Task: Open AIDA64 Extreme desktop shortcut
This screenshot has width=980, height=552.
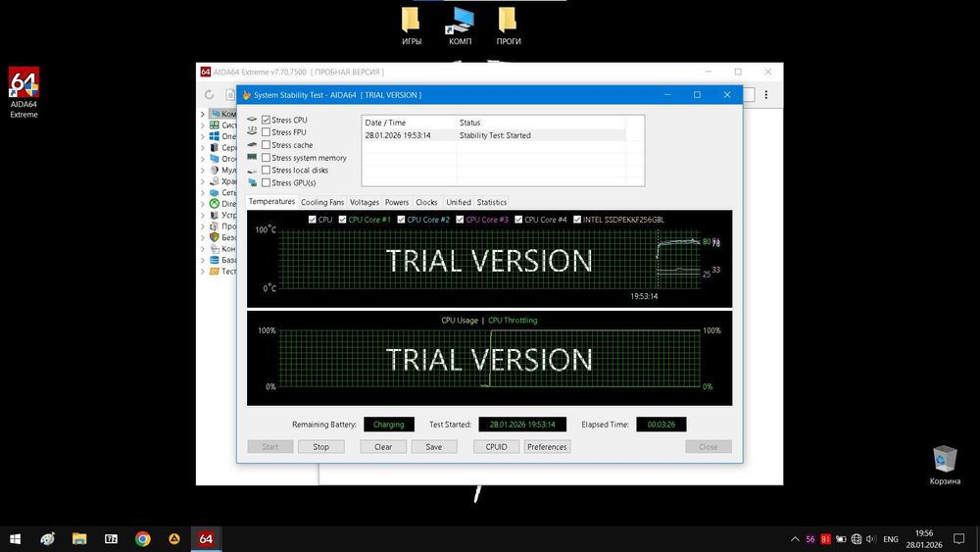Action: tap(24, 92)
